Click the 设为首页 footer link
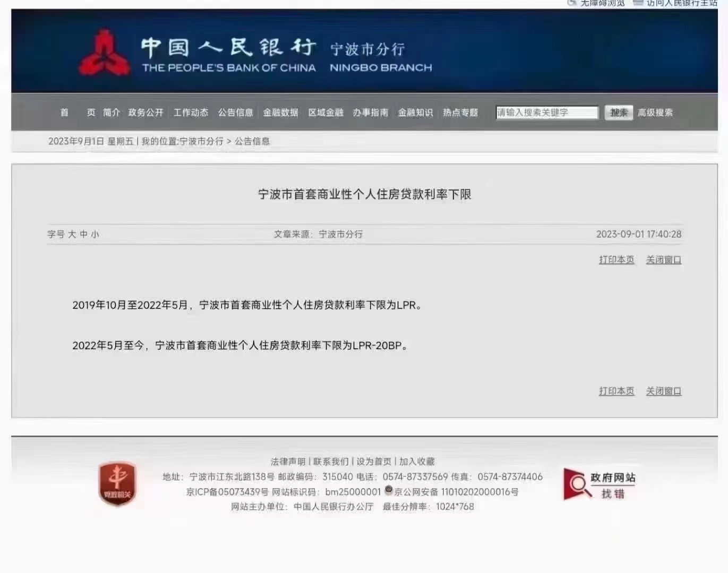The width and height of the screenshot is (728, 573). (374, 462)
